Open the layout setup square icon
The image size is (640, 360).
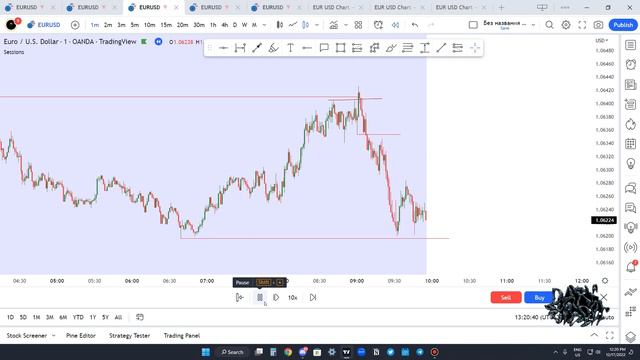tap(473, 25)
